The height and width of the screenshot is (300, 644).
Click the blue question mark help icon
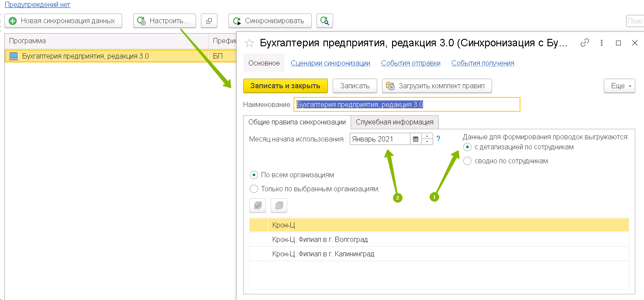pos(438,139)
